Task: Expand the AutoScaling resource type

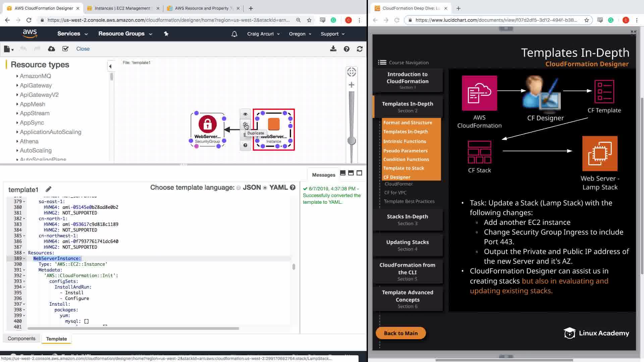Action: (x=17, y=150)
